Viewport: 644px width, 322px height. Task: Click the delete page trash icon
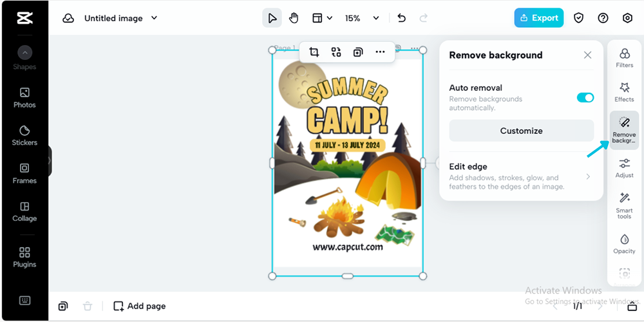click(88, 306)
